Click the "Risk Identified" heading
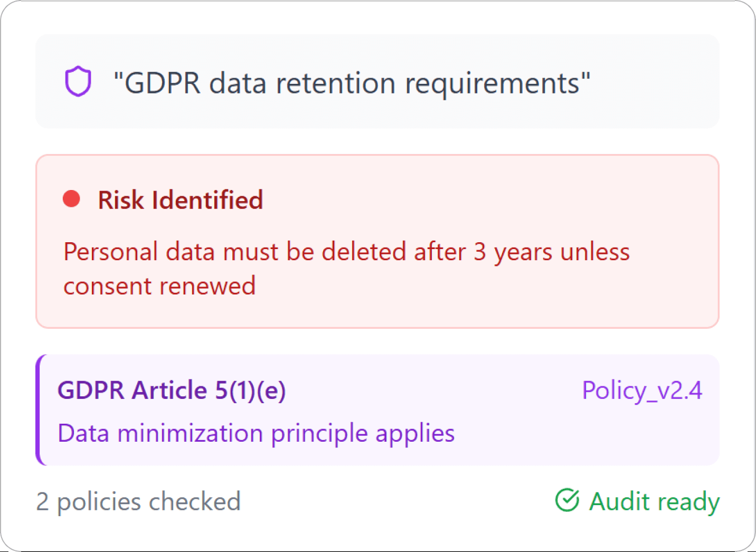This screenshot has width=756, height=552. [180, 200]
